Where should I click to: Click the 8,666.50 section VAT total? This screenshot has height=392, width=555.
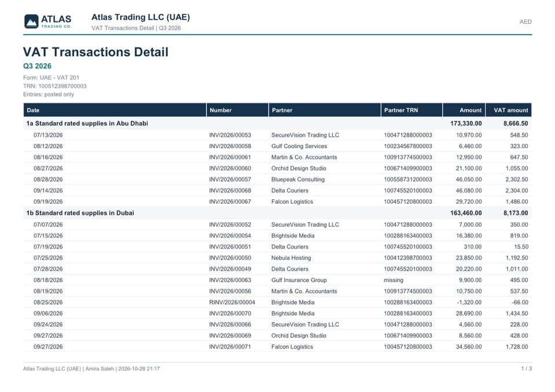coord(516,123)
